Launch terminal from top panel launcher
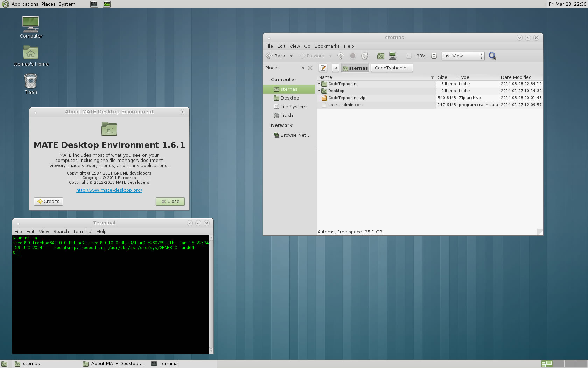 (x=94, y=4)
